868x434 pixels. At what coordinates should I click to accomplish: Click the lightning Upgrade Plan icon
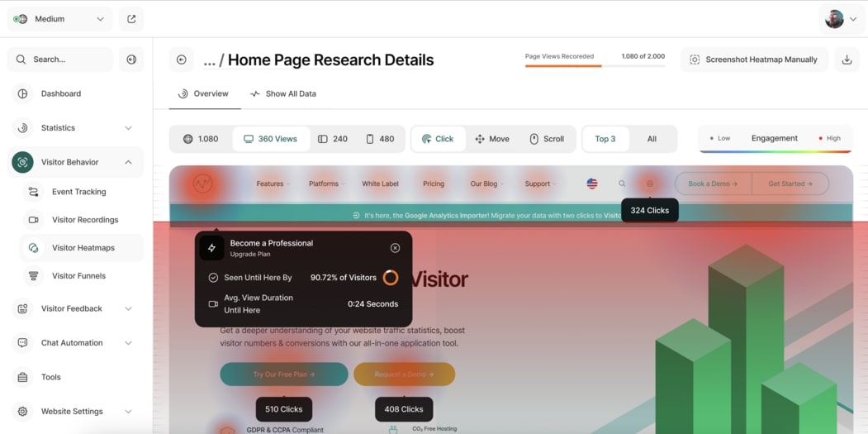click(x=211, y=248)
